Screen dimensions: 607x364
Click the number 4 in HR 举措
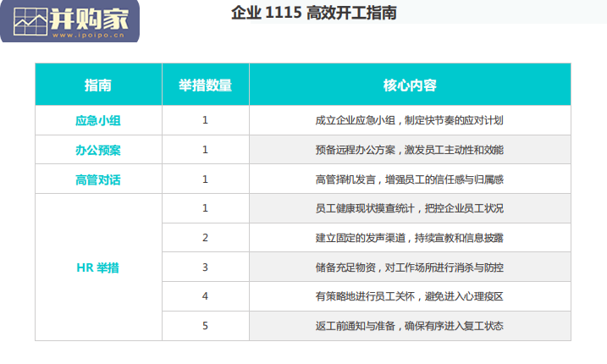(x=205, y=296)
